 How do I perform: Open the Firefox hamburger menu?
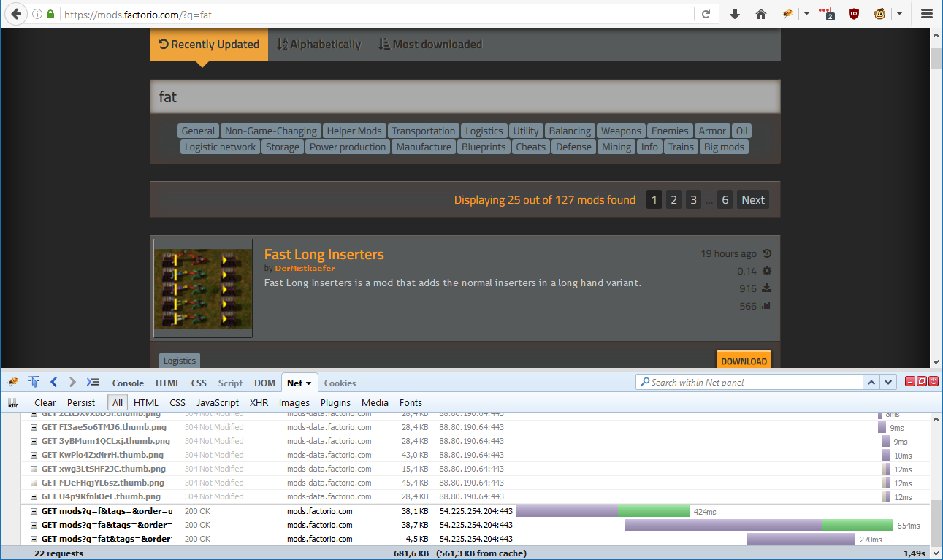click(926, 14)
